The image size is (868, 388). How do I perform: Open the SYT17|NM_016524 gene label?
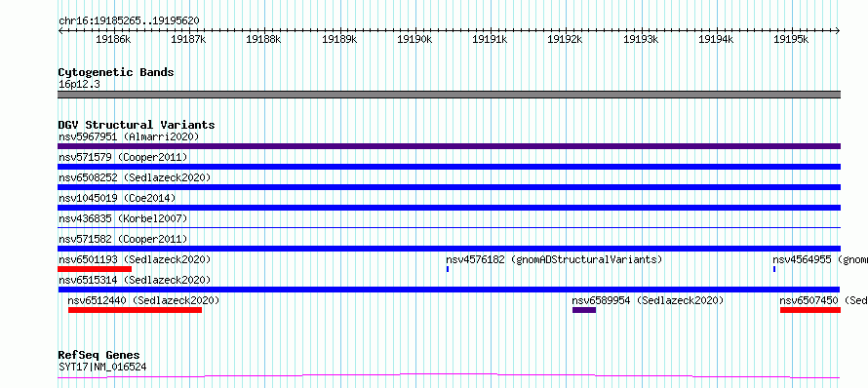click(102, 367)
